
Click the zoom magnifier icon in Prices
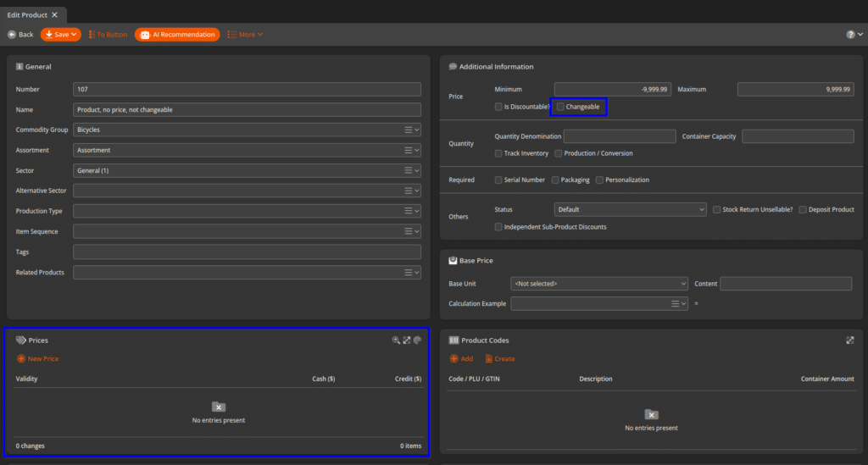[396, 340]
